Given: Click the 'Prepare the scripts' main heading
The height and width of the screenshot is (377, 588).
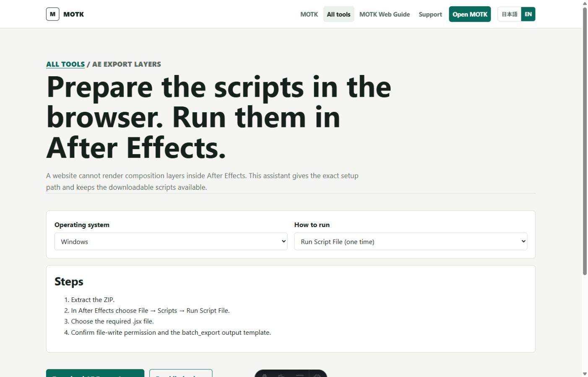Looking at the screenshot, I should (x=219, y=117).
